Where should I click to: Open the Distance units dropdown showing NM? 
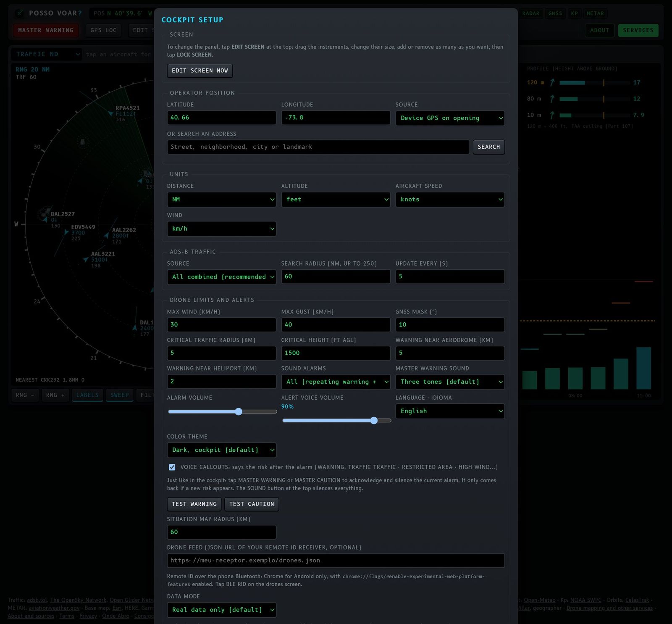point(221,200)
